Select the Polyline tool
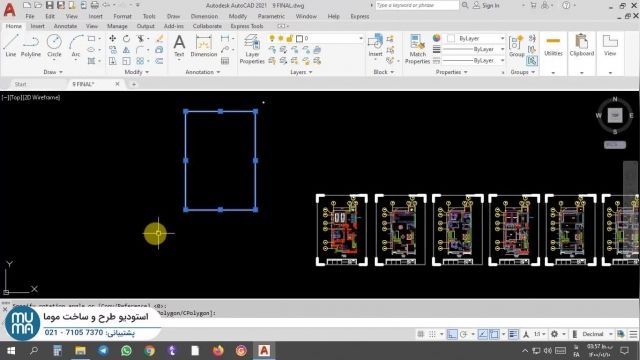 pyautogui.click(x=31, y=46)
